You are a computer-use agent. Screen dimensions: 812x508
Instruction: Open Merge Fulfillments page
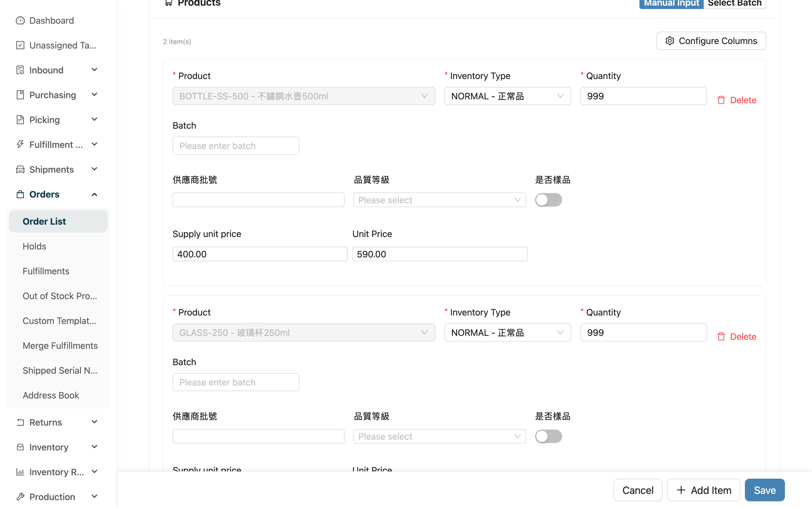(60, 346)
